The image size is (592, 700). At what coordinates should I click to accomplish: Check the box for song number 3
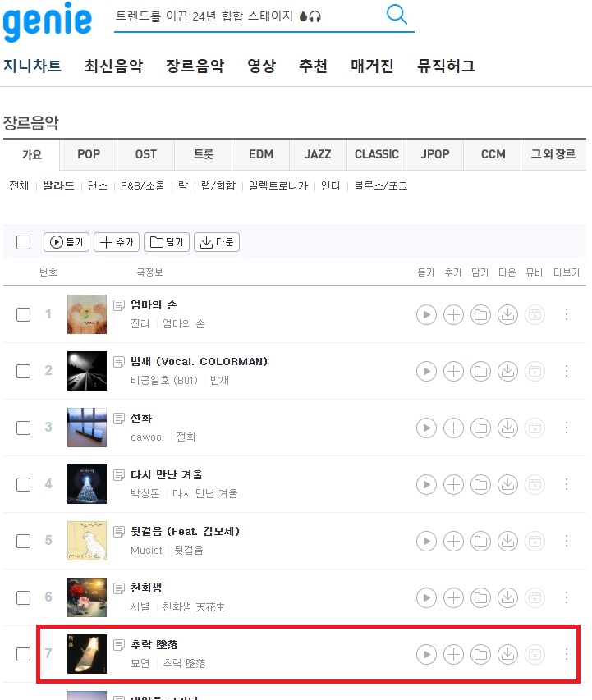pyautogui.click(x=23, y=428)
